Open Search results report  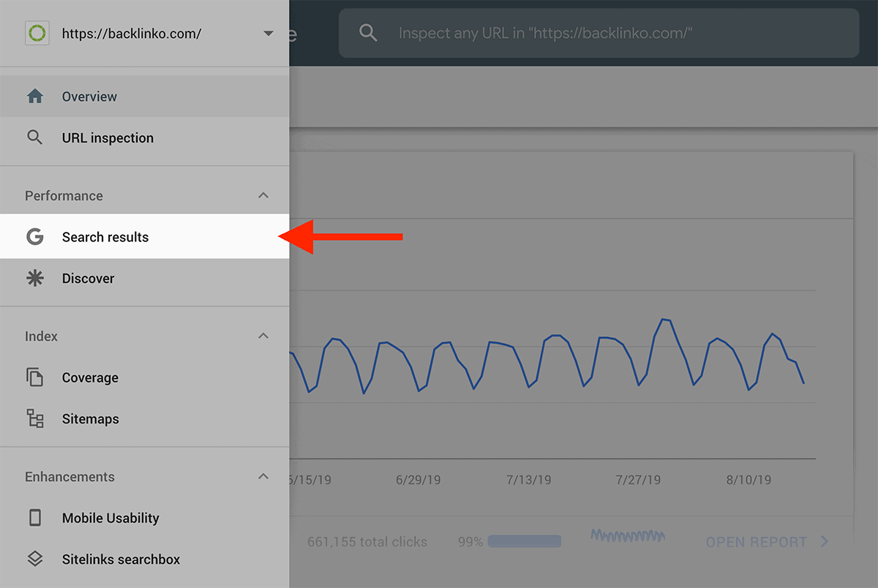click(105, 237)
